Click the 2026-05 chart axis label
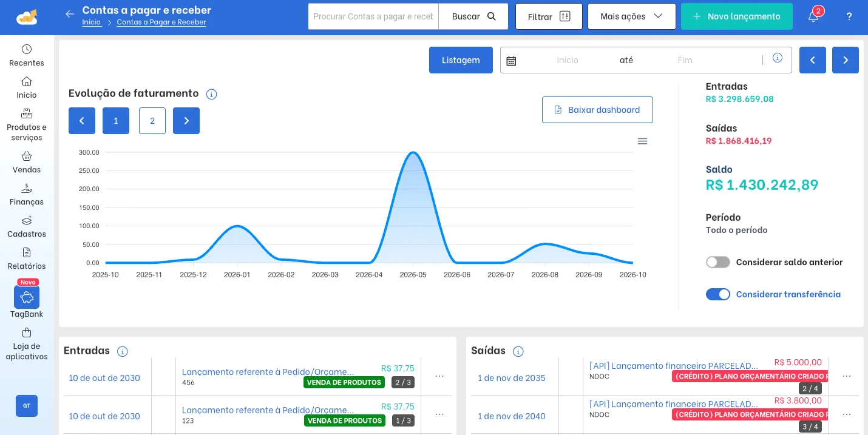Image resolution: width=868 pixels, height=435 pixels. tap(413, 275)
